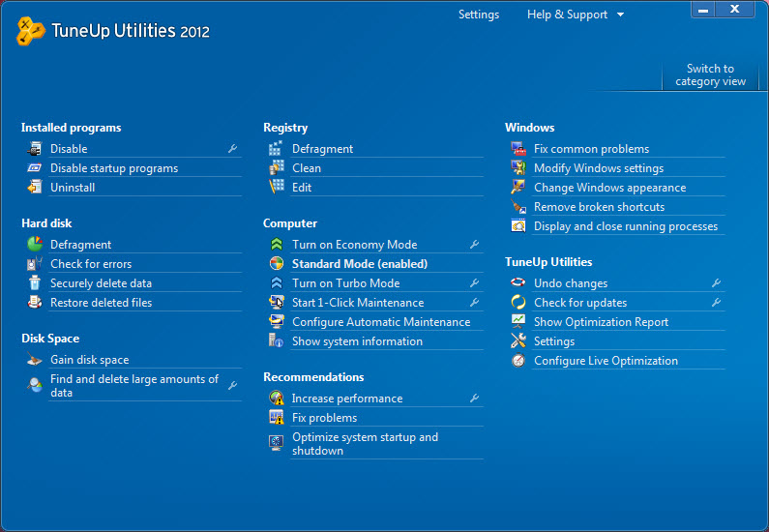Click the Show system information icon

coord(276,340)
